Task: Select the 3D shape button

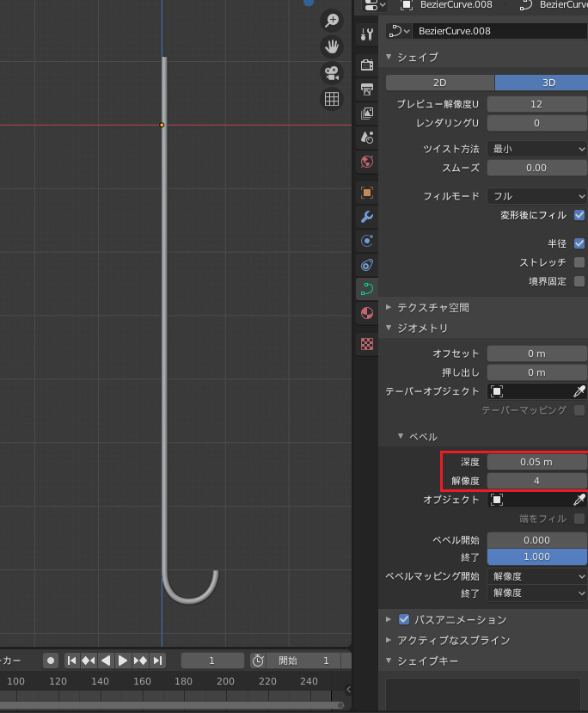Action: [x=542, y=83]
